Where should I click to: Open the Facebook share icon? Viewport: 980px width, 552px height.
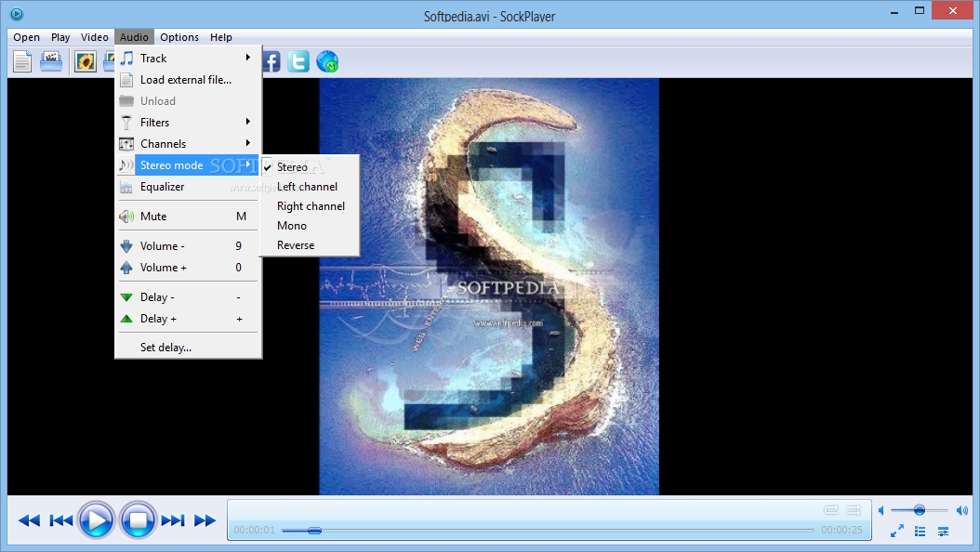coord(271,62)
